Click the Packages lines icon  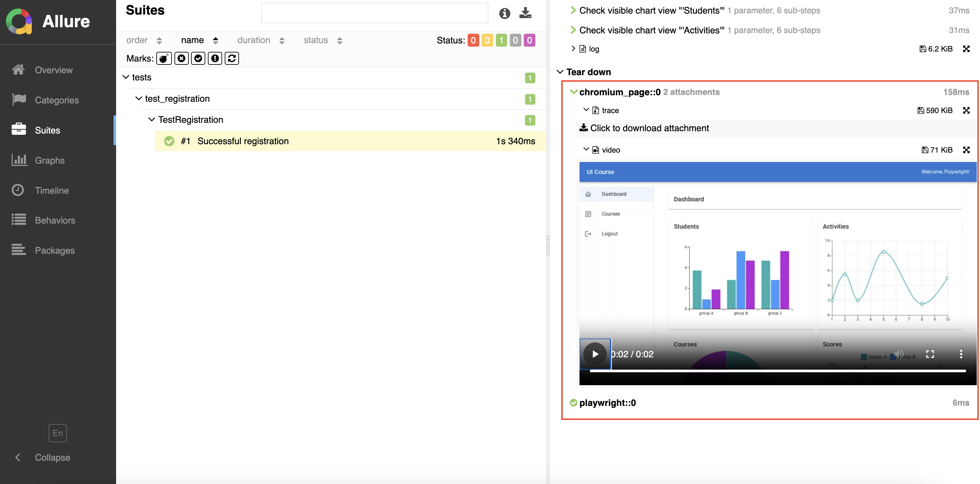tap(18, 249)
